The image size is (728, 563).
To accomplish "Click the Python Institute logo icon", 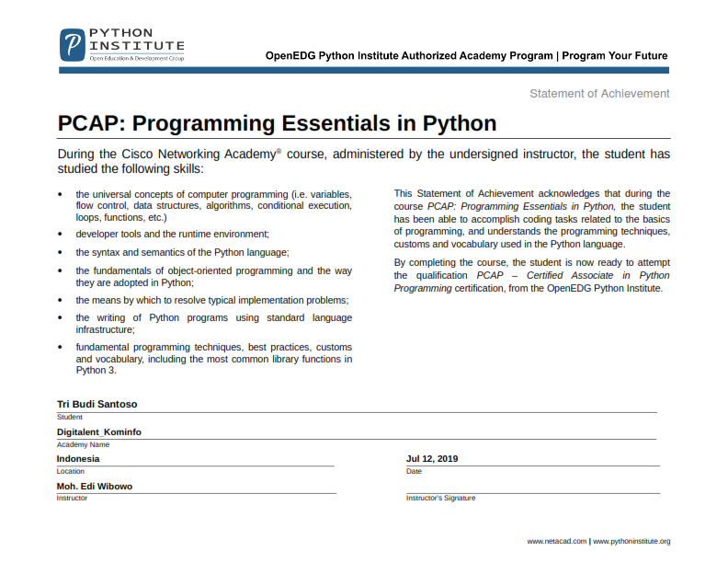I will pos(73,45).
